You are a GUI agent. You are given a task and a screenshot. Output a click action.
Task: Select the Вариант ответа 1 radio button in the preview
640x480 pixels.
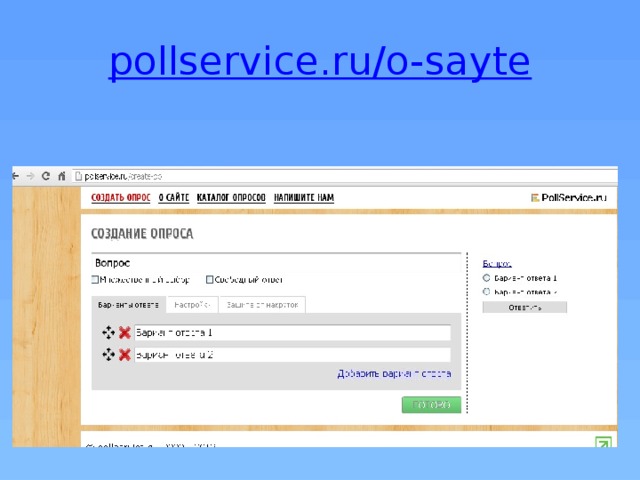coord(486,278)
